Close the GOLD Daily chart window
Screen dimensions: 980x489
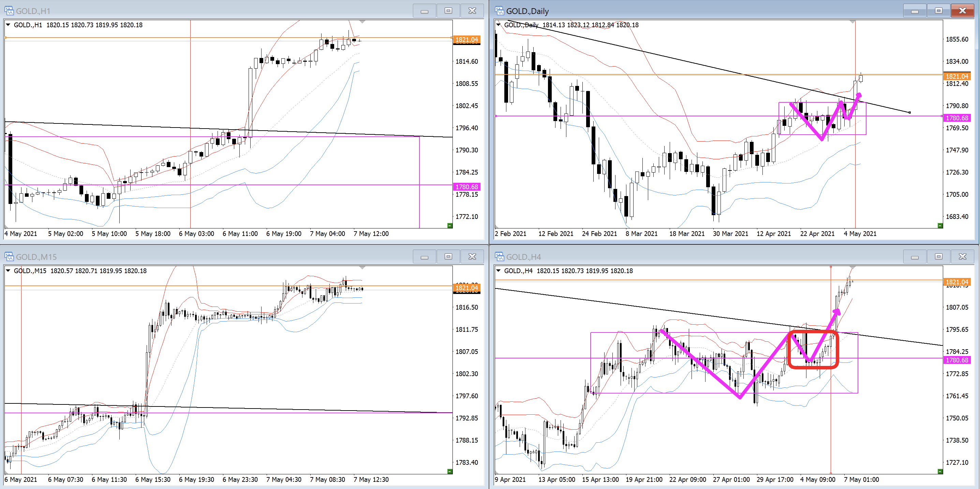pyautogui.click(x=962, y=11)
